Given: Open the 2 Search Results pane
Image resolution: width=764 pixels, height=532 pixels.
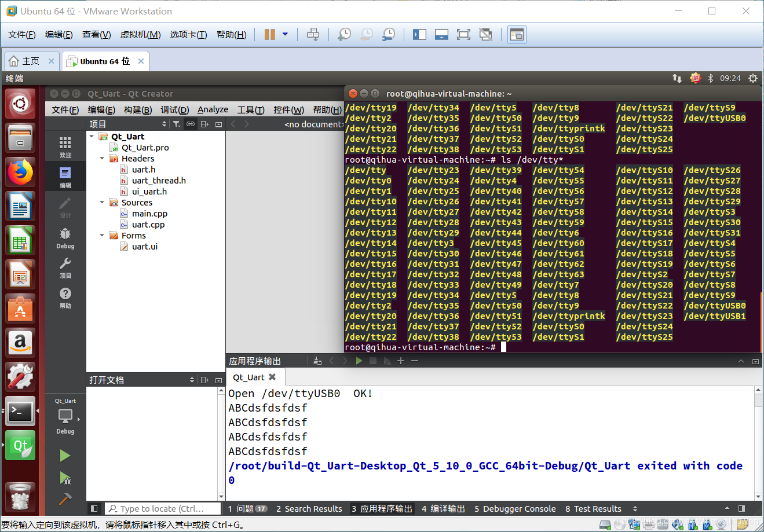Looking at the screenshot, I should [309, 509].
